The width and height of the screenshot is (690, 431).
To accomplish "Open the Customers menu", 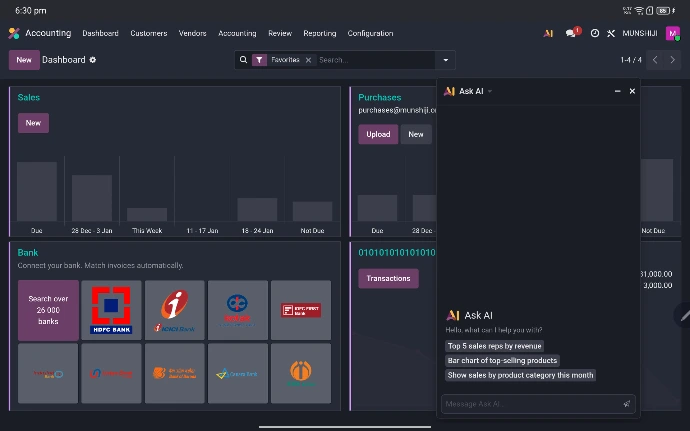I will 148,33.
